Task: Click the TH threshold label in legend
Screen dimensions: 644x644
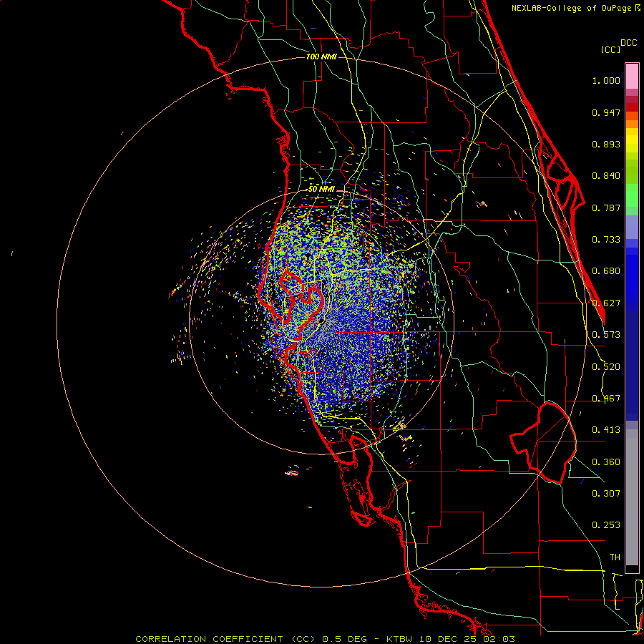Action: pos(615,557)
